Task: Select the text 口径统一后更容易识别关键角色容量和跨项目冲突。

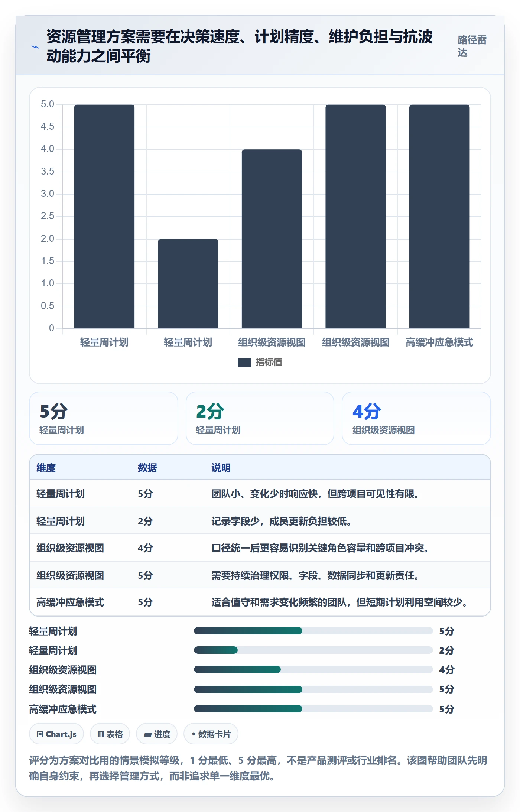Action: [x=320, y=548]
